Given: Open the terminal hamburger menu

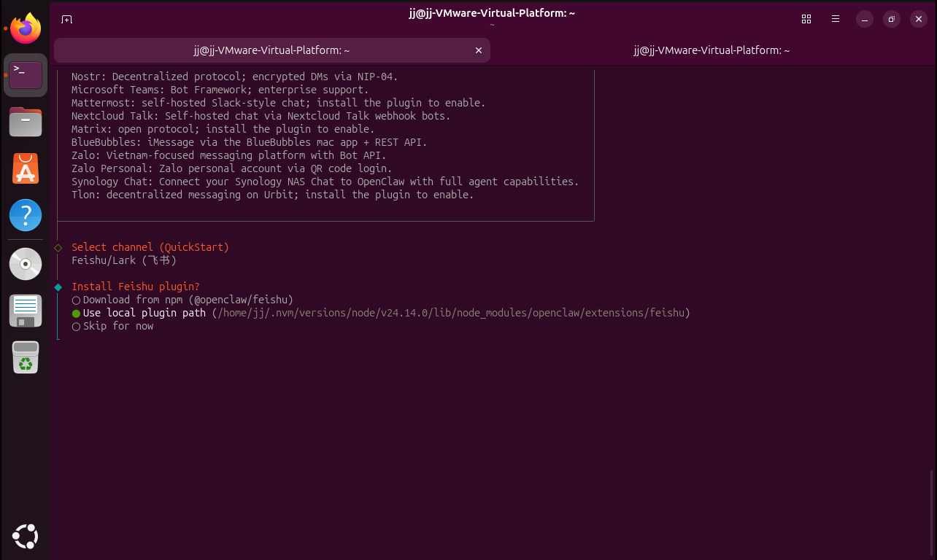Looking at the screenshot, I should click(x=836, y=19).
